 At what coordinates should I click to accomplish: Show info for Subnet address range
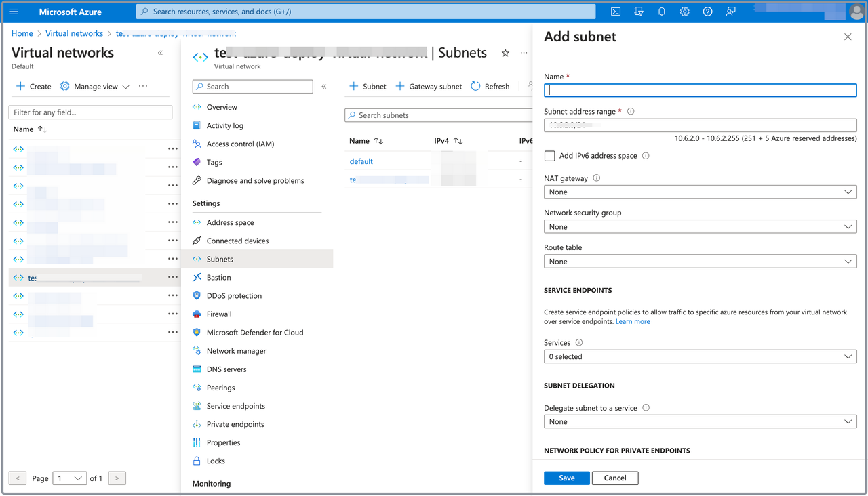pos(631,111)
